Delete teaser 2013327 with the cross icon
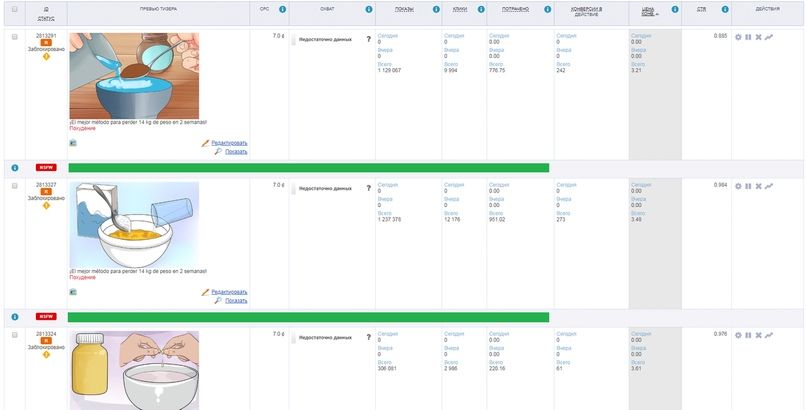807x410 pixels. click(x=758, y=186)
